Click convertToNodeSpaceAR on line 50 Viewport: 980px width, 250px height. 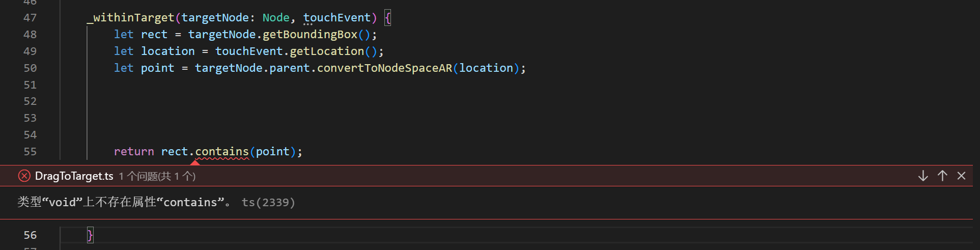coord(384,68)
